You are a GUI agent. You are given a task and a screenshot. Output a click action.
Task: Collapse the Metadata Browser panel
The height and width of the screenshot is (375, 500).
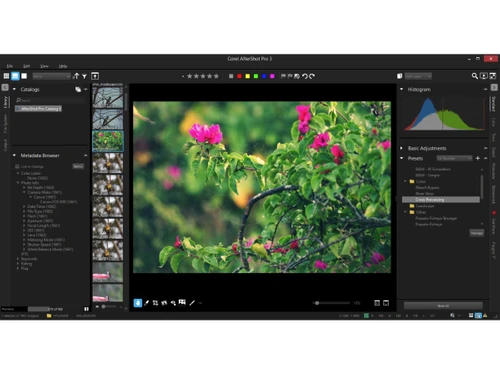pos(14,155)
